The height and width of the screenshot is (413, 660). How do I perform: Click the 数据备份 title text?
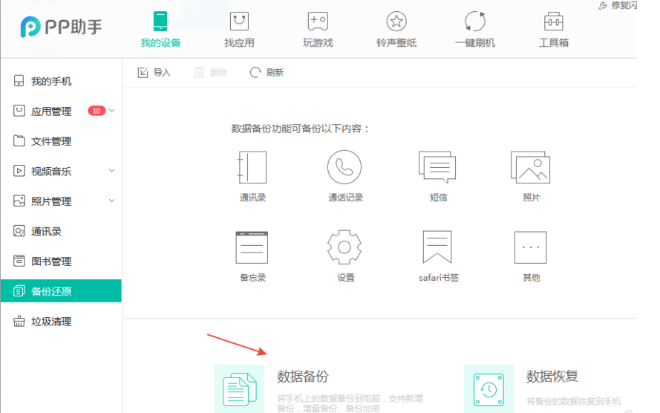click(303, 376)
